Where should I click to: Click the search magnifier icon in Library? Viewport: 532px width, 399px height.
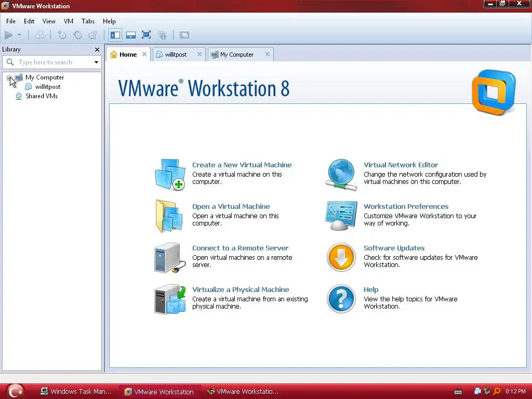click(10, 62)
